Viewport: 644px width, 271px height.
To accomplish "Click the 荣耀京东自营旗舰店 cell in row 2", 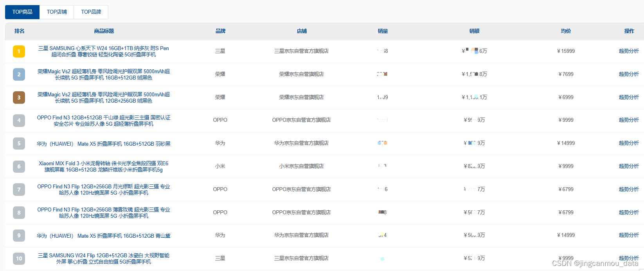I will (x=301, y=74).
